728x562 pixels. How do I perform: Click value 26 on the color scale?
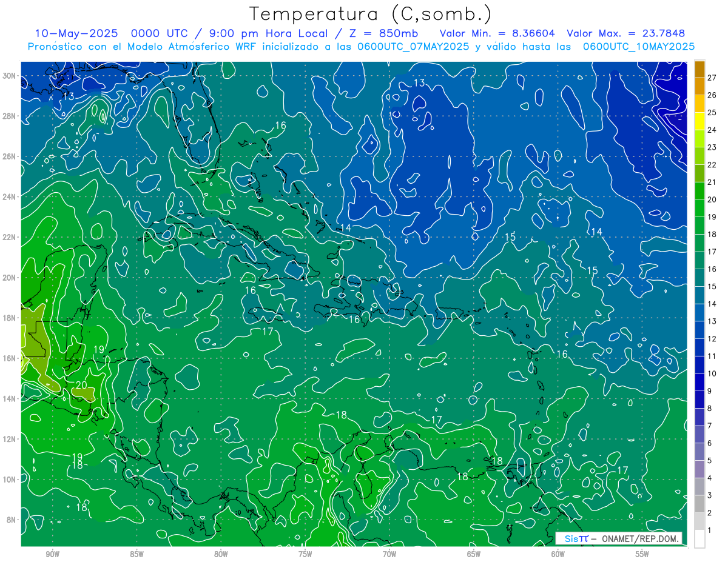tap(712, 95)
